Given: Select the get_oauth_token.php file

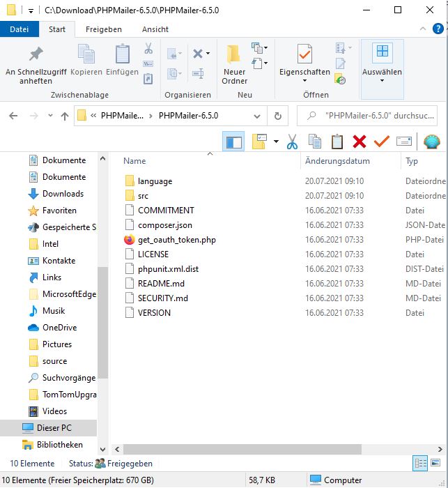Looking at the screenshot, I should pos(176,240).
